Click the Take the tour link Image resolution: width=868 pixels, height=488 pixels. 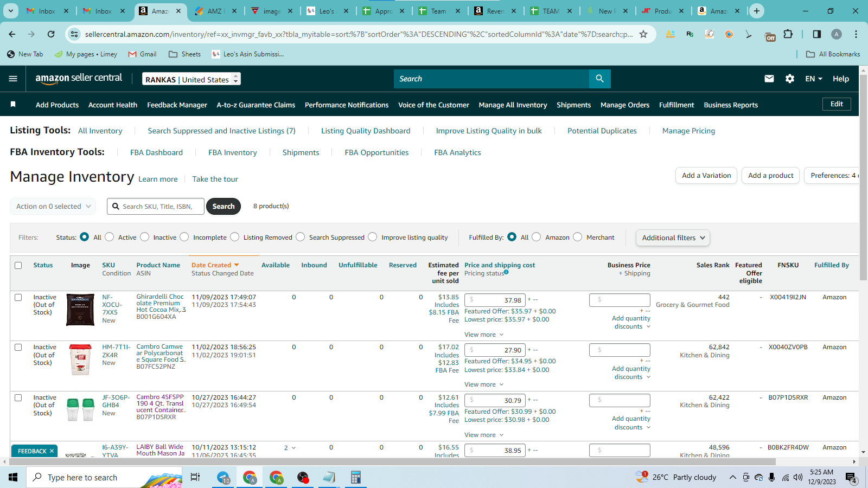(x=215, y=179)
